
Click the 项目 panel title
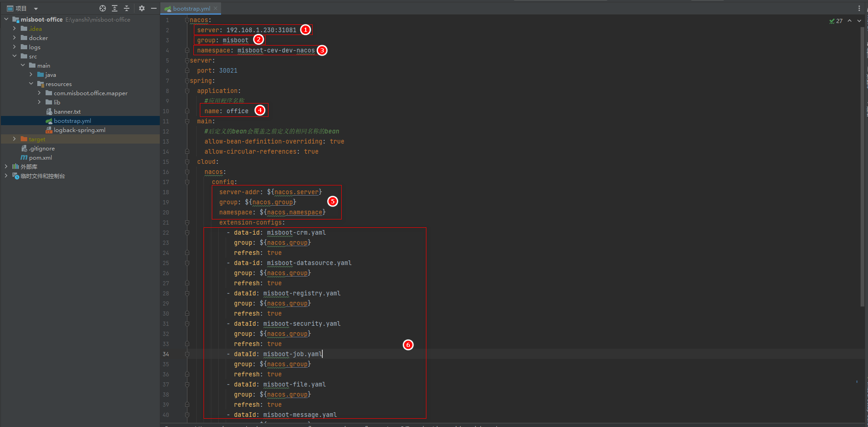[21, 8]
